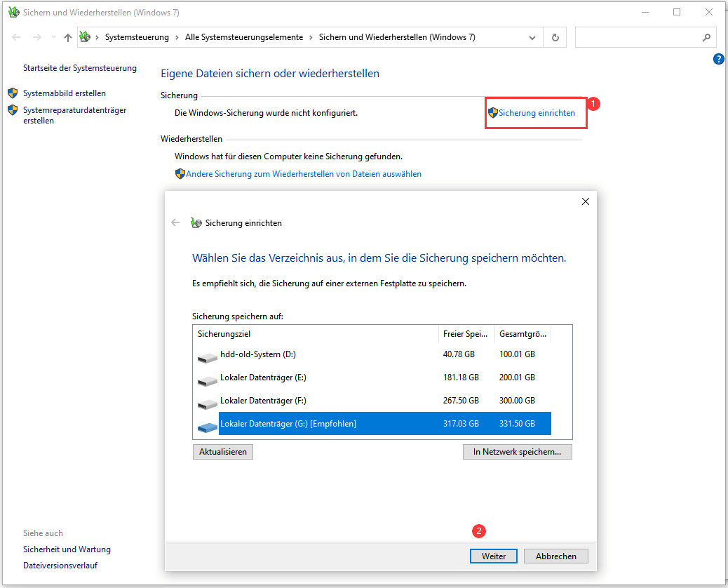Select hdd-old-System (D:) drive
Image resolution: width=728 pixels, height=588 pixels.
pos(373,354)
